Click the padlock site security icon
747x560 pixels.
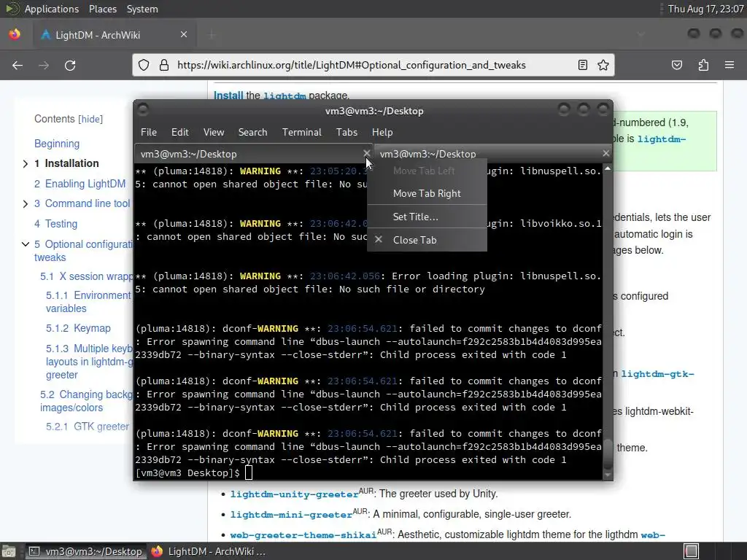(164, 65)
